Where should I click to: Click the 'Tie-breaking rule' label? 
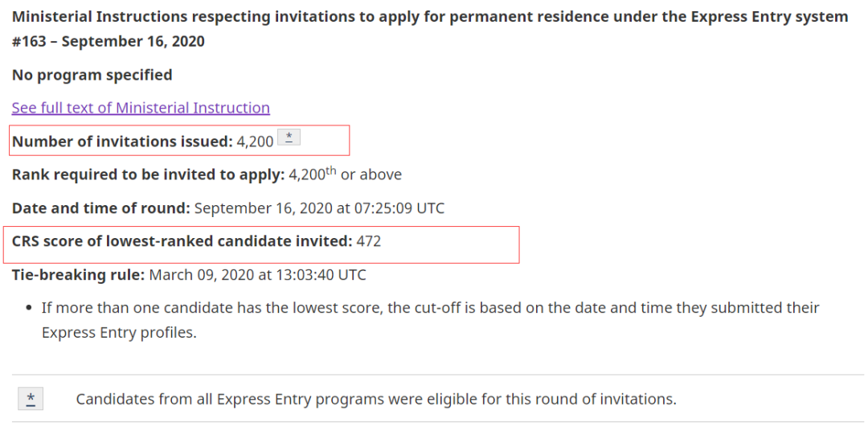(x=78, y=275)
